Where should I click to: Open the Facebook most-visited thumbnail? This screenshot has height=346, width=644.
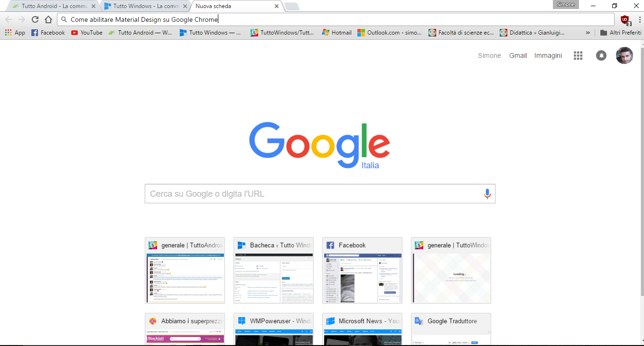pos(362,270)
